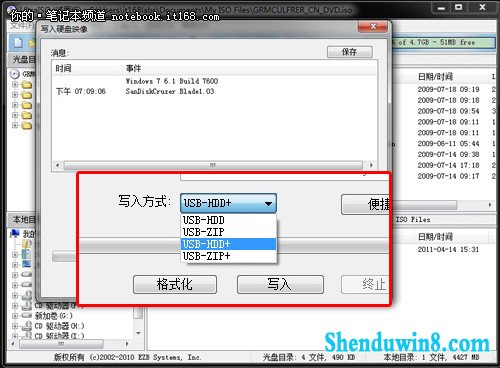Maximize the UltraISO main window

click(x=459, y=7)
